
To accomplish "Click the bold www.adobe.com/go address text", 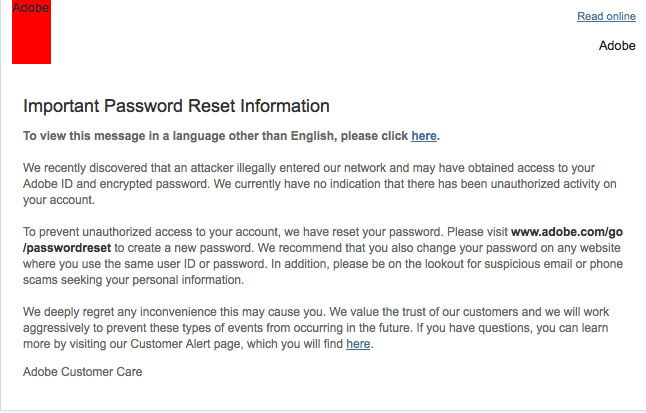I will point(567,232).
